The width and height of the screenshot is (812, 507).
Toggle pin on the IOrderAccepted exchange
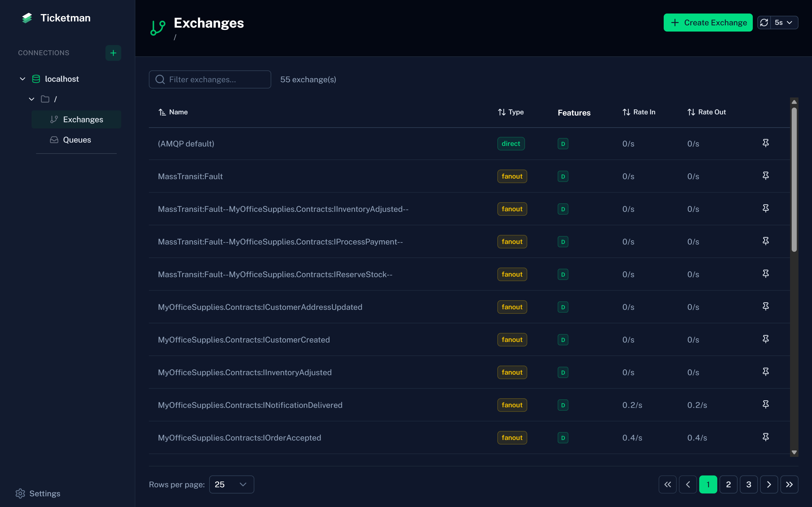pyautogui.click(x=765, y=437)
